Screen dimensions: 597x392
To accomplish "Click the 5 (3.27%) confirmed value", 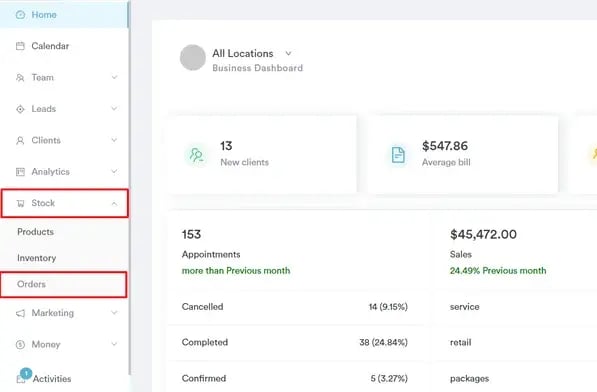I will point(389,379).
